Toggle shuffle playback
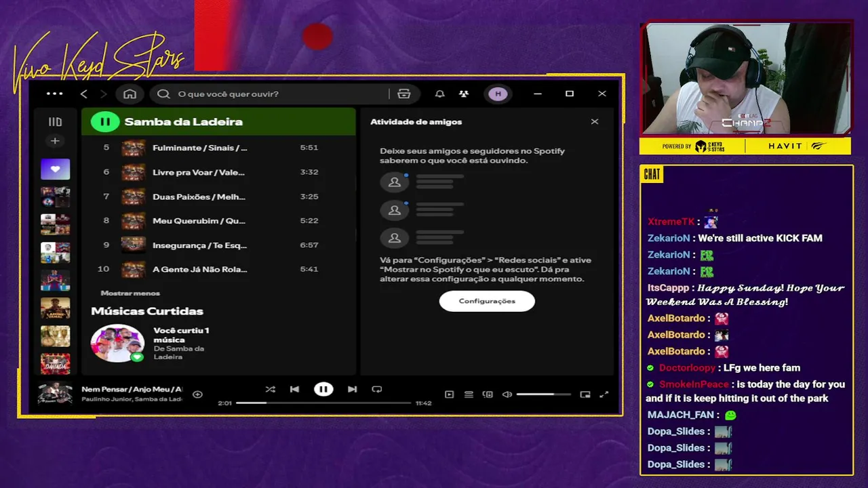 click(x=271, y=389)
